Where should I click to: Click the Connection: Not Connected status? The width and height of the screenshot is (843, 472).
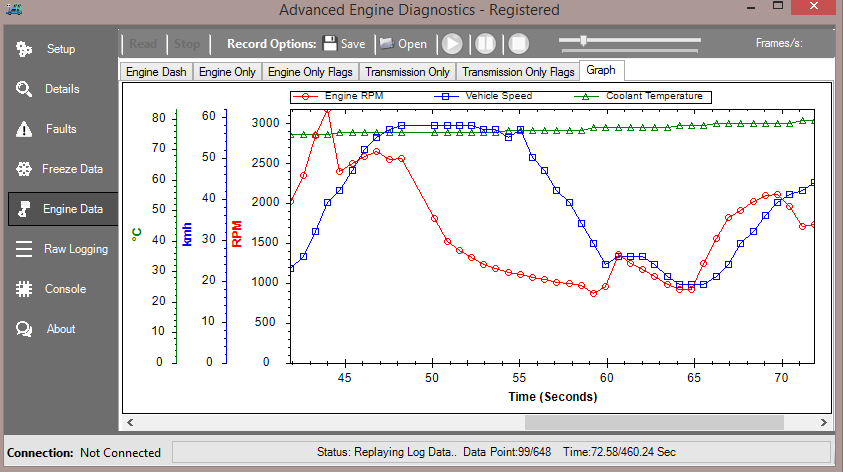[x=84, y=453]
